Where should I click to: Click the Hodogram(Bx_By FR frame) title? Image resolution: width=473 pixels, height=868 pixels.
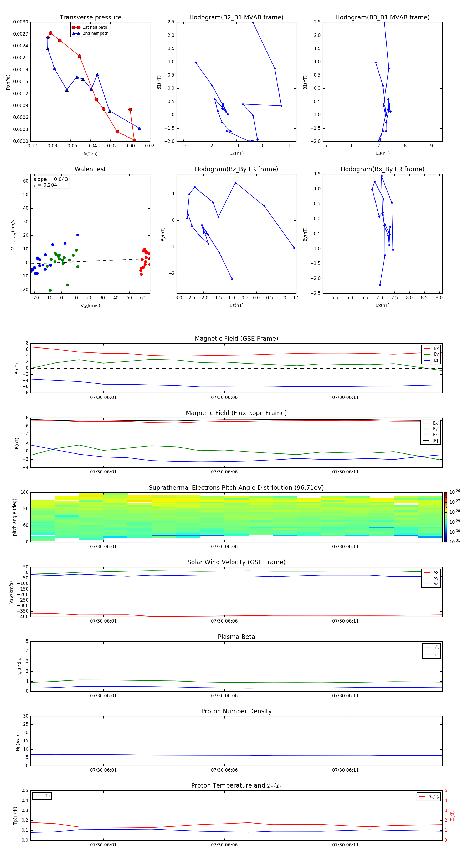point(382,169)
